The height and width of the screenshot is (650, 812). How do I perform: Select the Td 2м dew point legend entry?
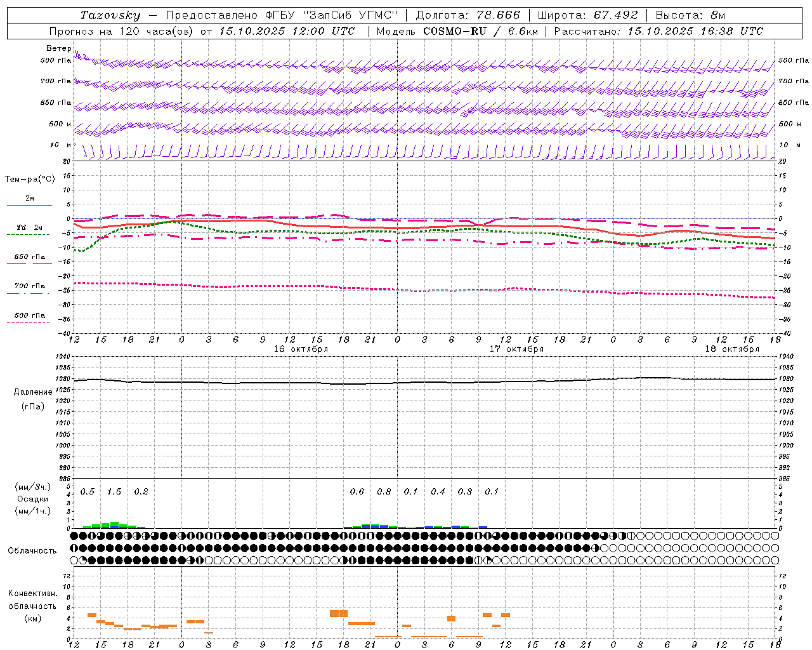30,227
